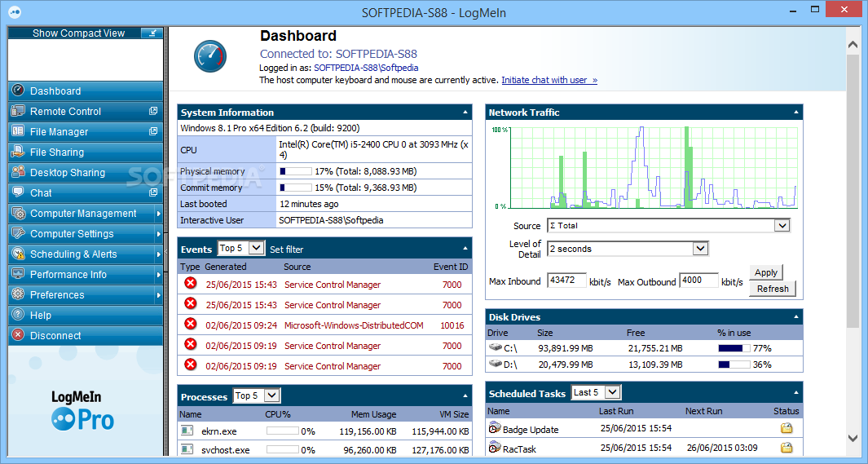Click the scrollbar up arrow
This screenshot has height=464, width=868.
click(853, 45)
